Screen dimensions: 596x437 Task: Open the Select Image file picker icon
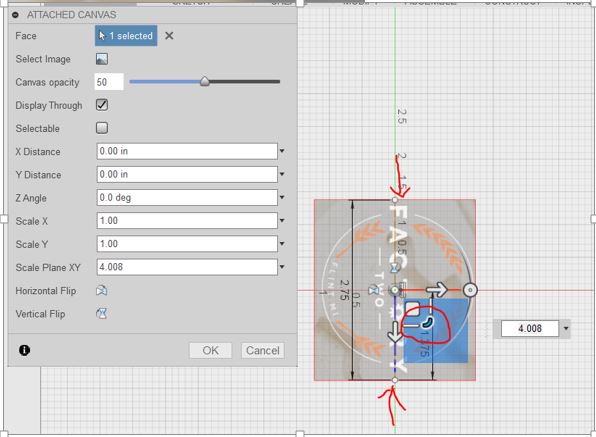pos(102,59)
